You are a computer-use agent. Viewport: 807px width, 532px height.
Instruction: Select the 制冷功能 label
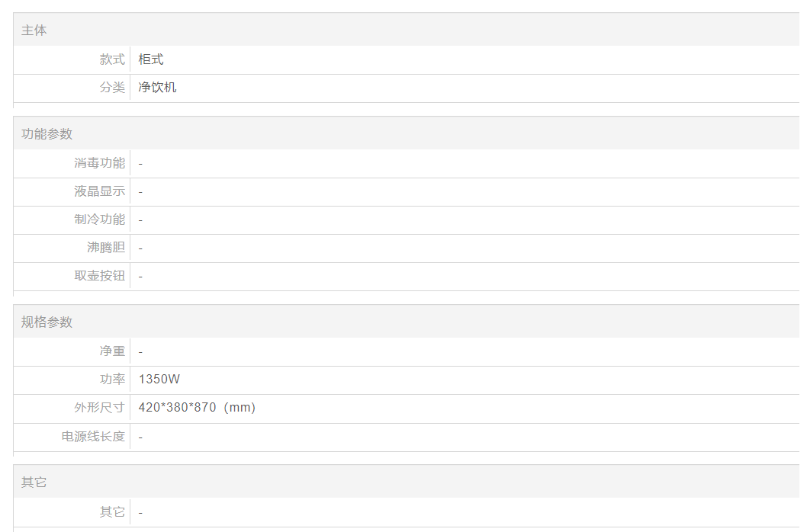(x=100, y=220)
